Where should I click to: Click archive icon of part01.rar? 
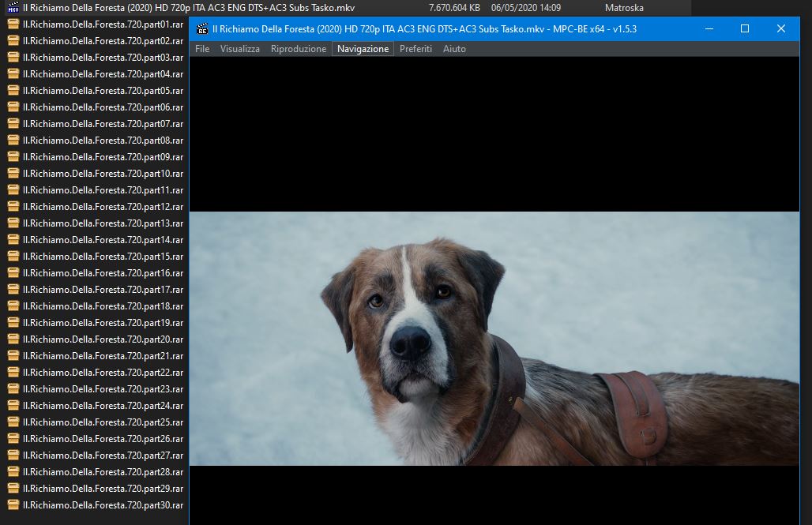pyautogui.click(x=13, y=24)
